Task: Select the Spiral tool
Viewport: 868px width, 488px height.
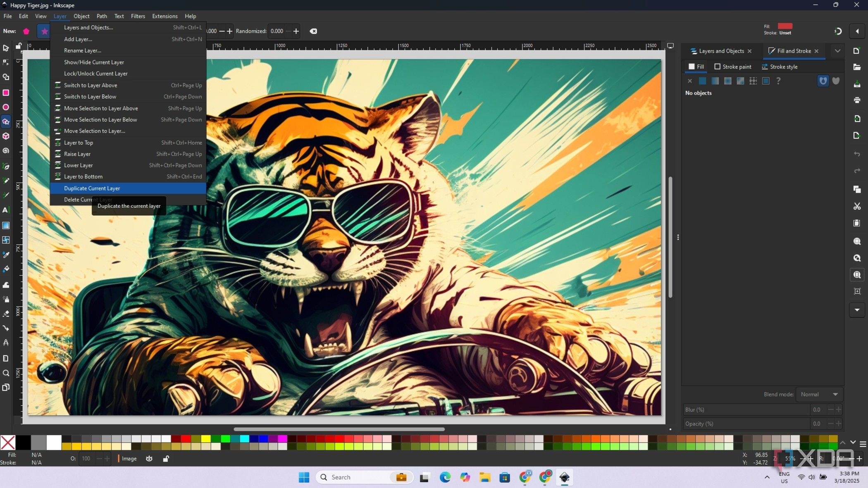Action: [x=6, y=151]
